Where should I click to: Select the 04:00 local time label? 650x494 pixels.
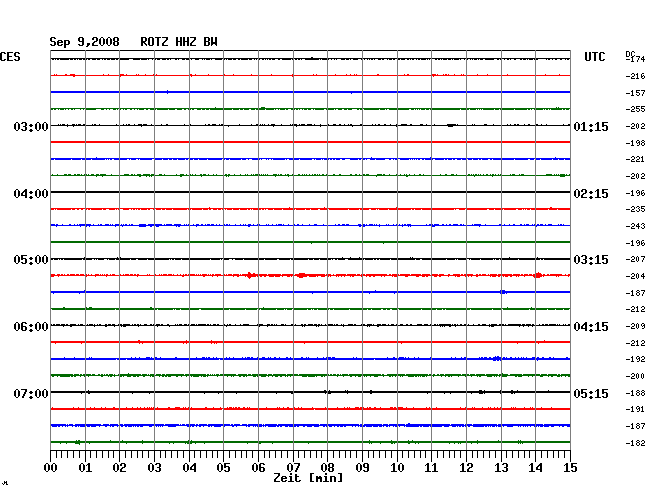coord(31,194)
